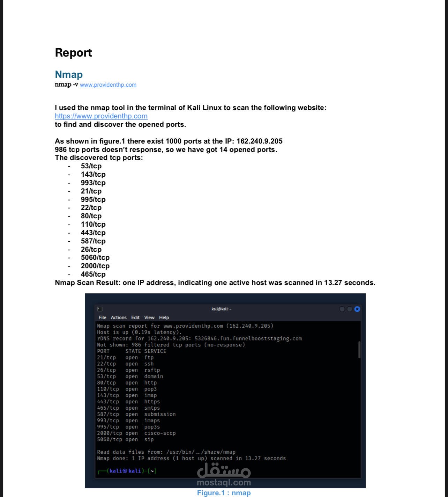
Task: Click the line 'to find and discover the opened ports.'
Action: coord(120,124)
